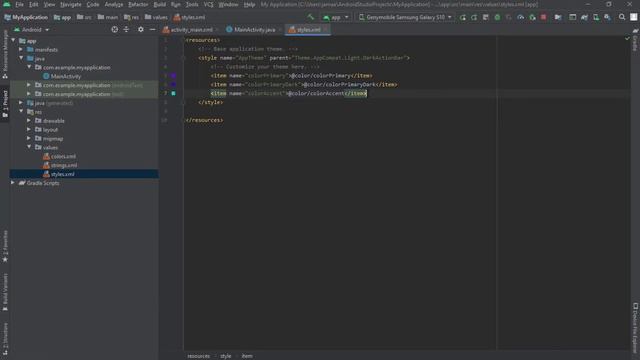Open the File menu
The image size is (640, 360).
20,4
